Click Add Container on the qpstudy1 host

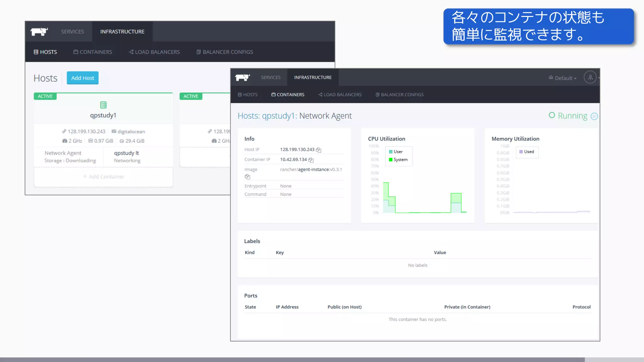[103, 177]
